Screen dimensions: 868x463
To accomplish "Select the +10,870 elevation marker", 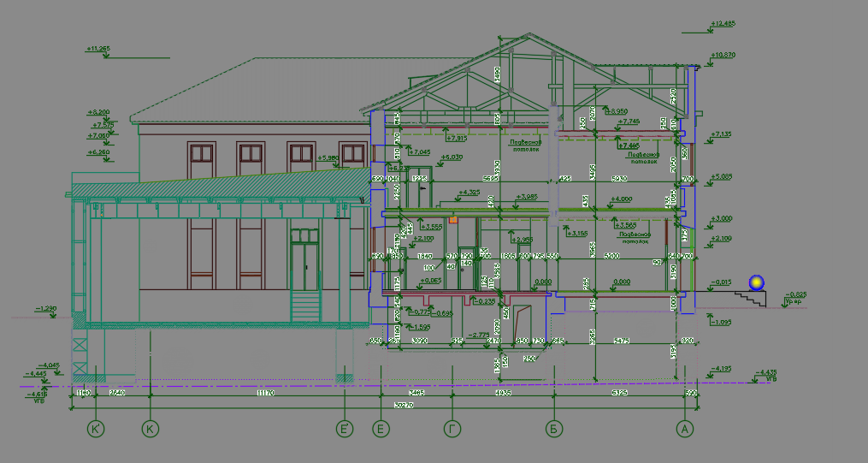I will coord(723,56).
